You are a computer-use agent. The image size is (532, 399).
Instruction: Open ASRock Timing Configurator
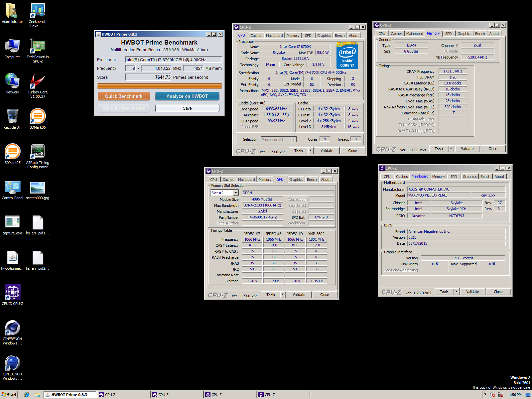click(x=38, y=156)
